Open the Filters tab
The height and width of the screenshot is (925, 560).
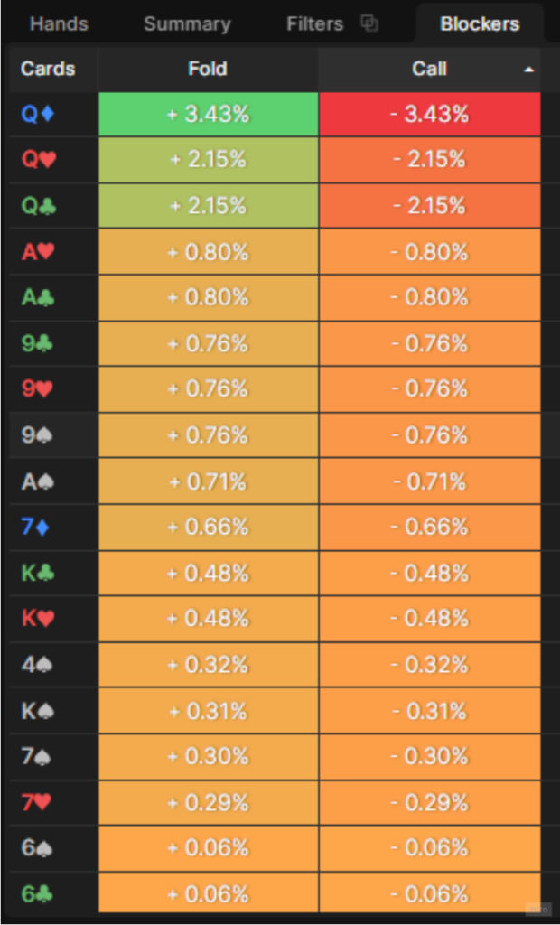[314, 24]
